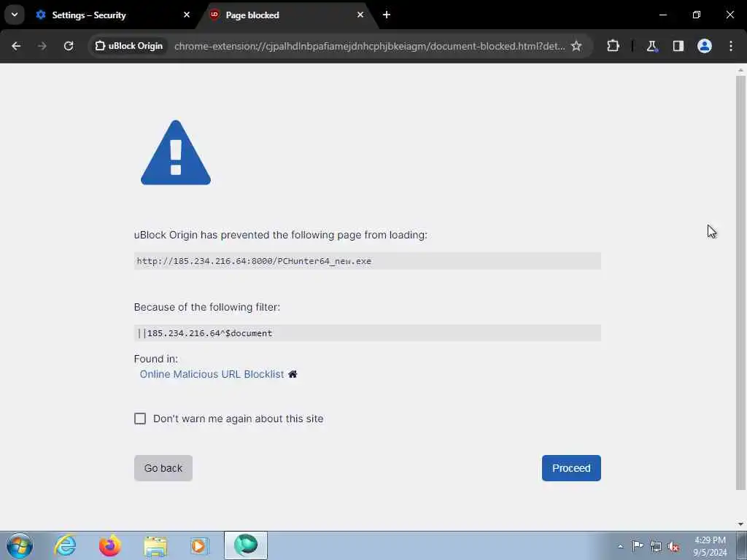Select the Page blocked tab
The width and height of the screenshot is (747, 560).
287,15
